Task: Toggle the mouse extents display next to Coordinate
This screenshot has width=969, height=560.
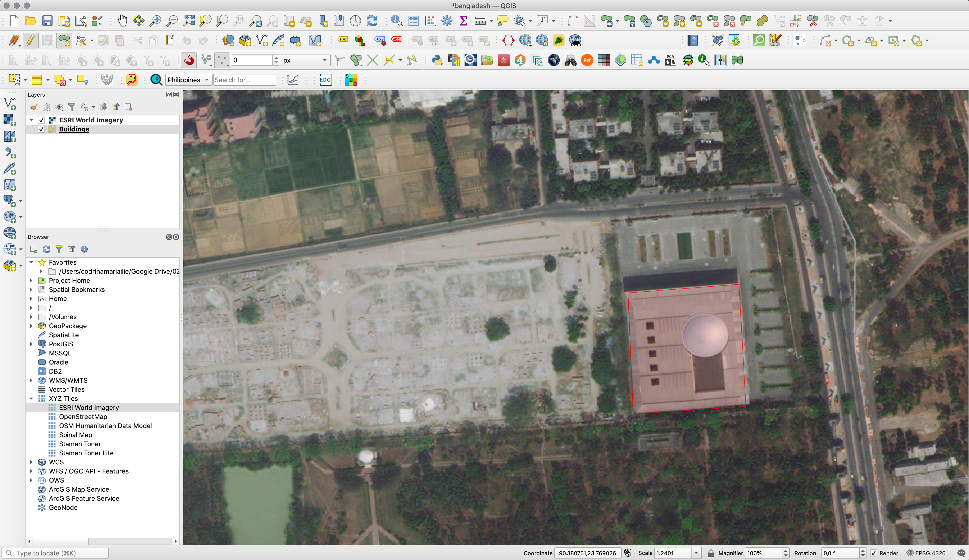Action: 627,553
